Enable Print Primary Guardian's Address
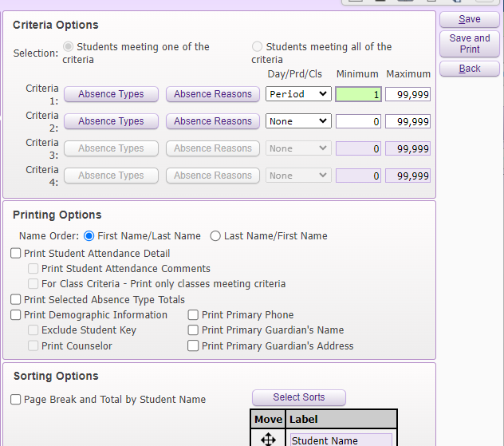 click(194, 346)
